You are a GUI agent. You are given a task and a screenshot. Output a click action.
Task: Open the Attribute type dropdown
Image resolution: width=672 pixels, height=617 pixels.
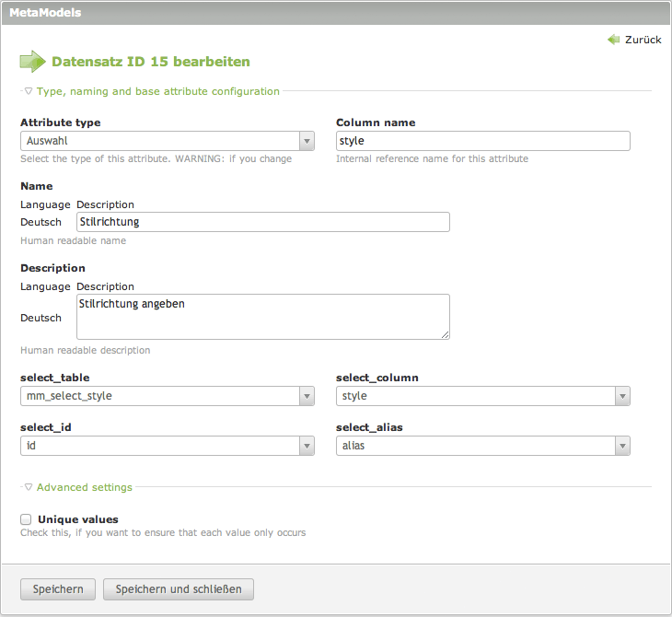point(168,141)
